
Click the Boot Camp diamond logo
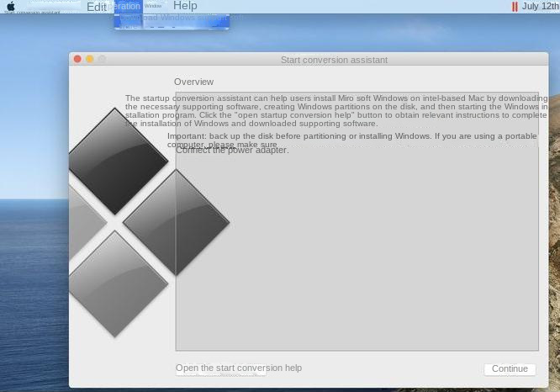150,222
